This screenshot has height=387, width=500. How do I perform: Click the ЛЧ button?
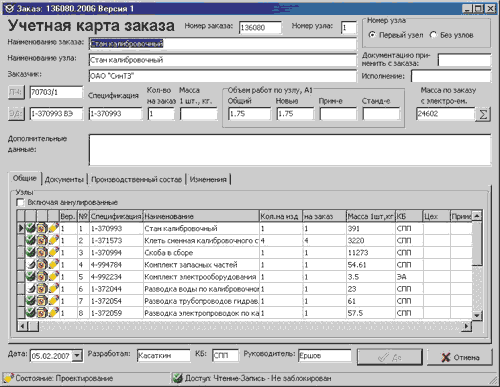pos(16,92)
